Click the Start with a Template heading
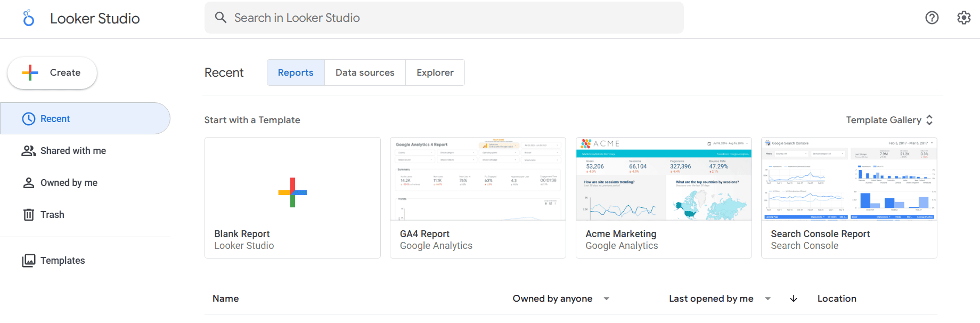This screenshot has width=980, height=323. click(x=252, y=120)
